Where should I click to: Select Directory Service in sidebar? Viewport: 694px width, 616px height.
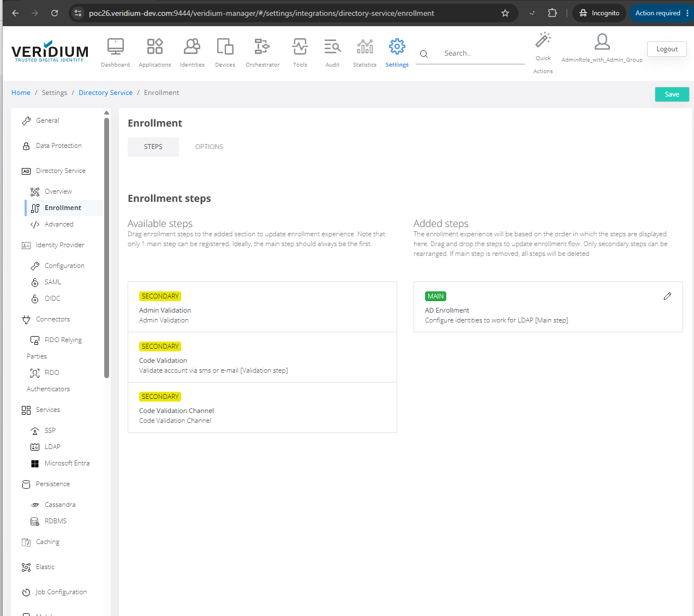click(61, 171)
